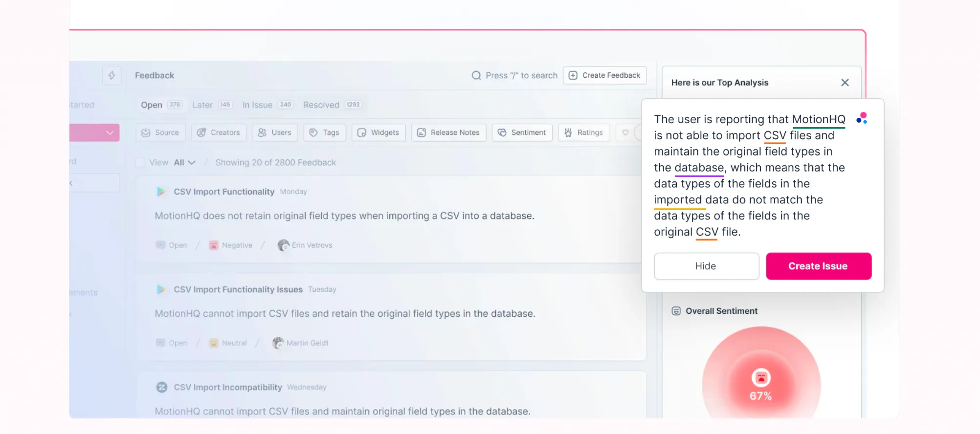Switch to the Later tab
The height and width of the screenshot is (434, 980).
point(212,105)
